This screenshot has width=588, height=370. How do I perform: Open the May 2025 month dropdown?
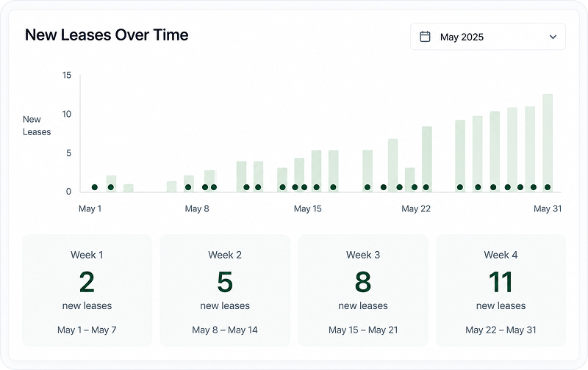point(488,37)
